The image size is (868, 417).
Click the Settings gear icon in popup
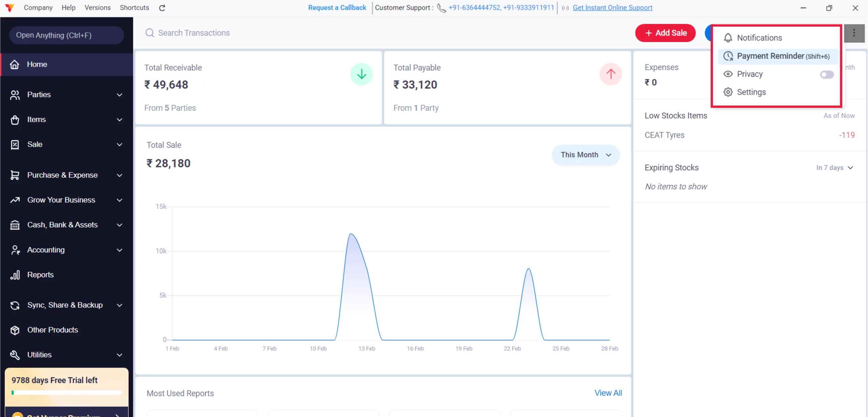tap(728, 92)
